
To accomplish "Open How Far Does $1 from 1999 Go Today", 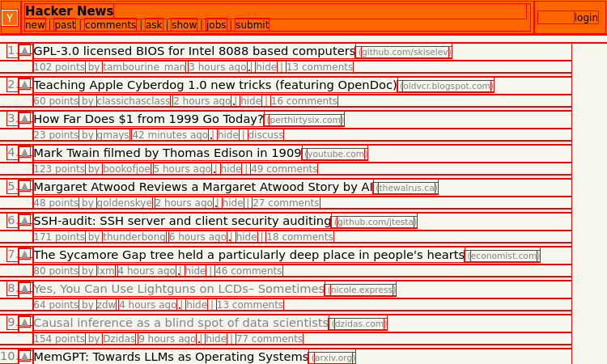I will pos(148,119).
